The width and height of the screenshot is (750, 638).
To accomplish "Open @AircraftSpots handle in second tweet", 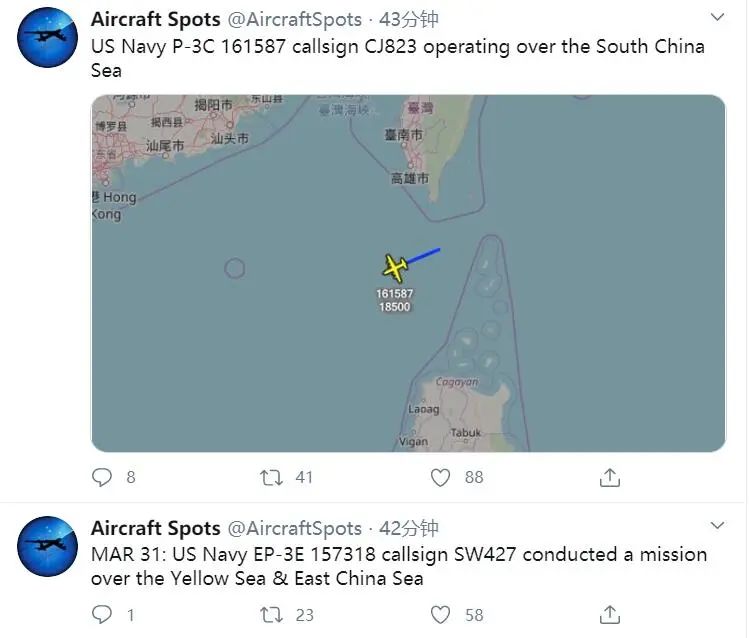I will 295,528.
